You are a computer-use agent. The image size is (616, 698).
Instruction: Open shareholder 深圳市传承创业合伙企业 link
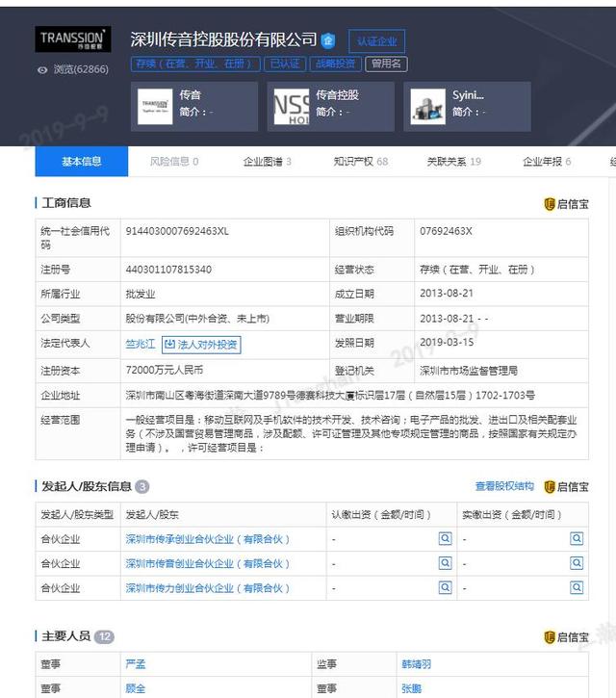click(x=208, y=539)
